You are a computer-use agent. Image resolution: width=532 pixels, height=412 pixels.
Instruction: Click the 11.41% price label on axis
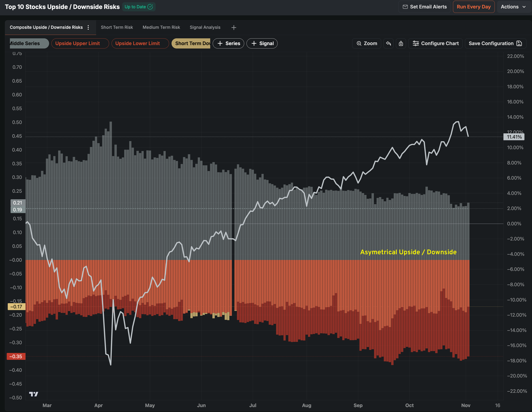tap(514, 137)
